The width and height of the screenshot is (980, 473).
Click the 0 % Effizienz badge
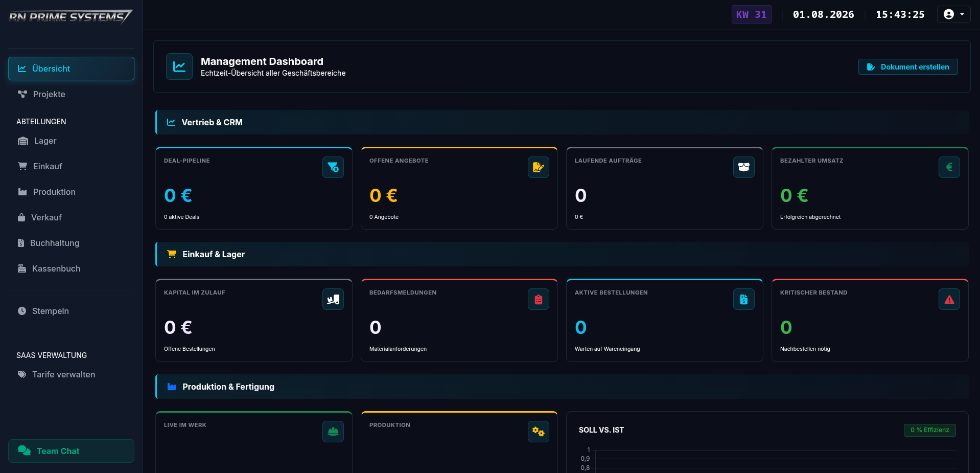[929, 430]
